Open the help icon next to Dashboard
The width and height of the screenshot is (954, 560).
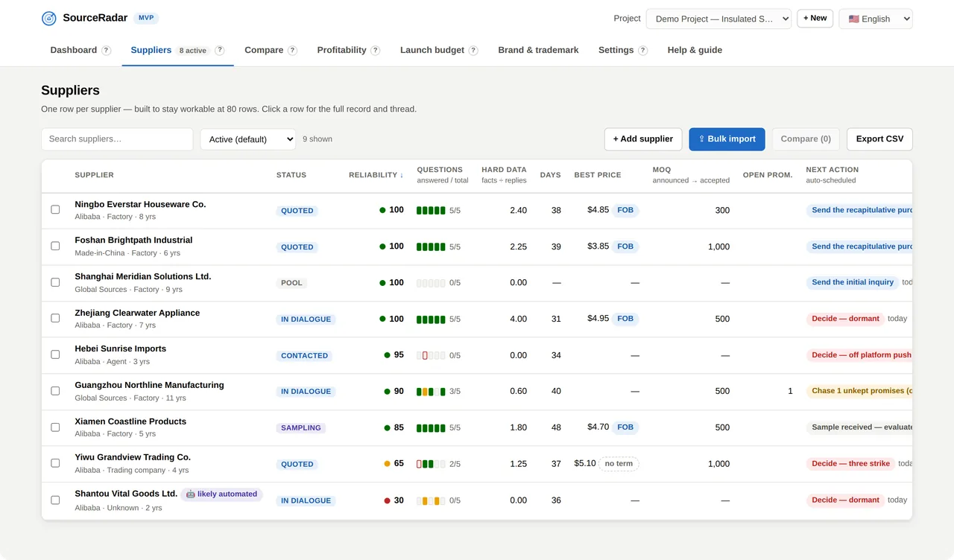(107, 51)
